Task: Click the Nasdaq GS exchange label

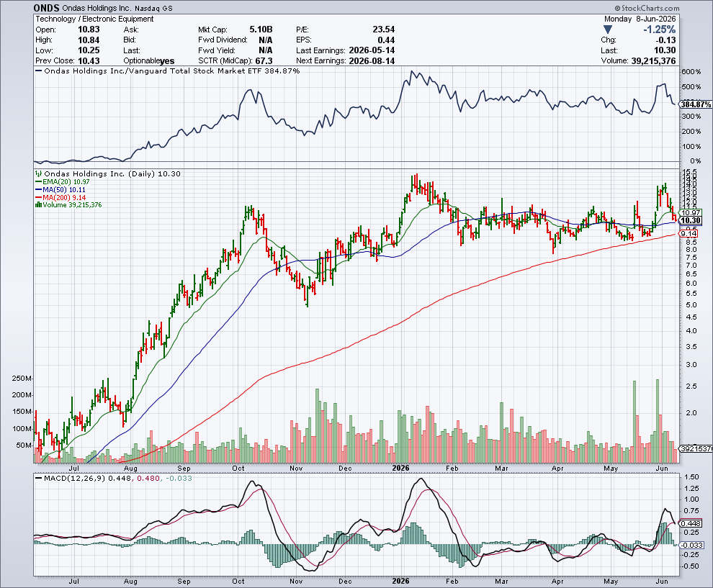Action: [153, 8]
